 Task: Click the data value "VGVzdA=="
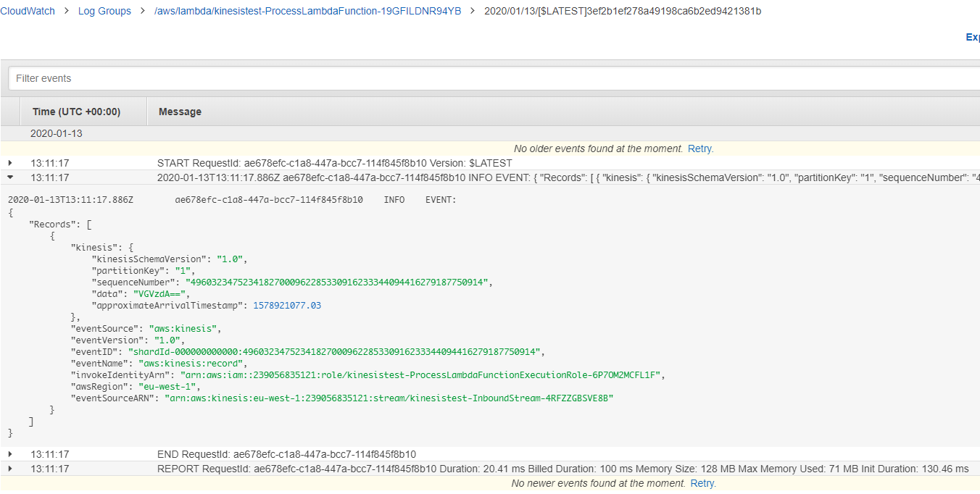pyautogui.click(x=160, y=294)
